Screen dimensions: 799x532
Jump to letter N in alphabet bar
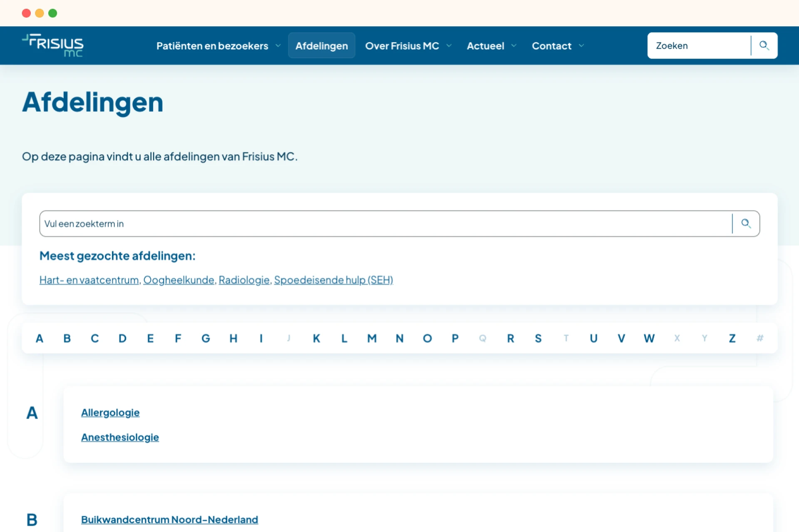(x=399, y=338)
